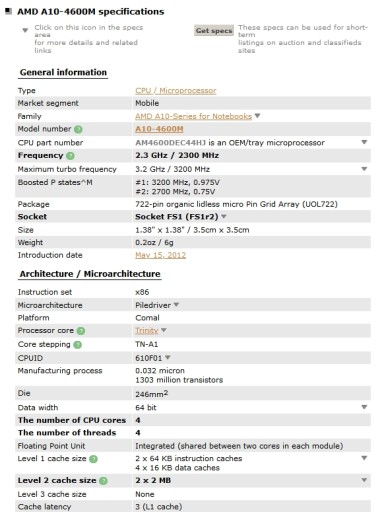Expand the arrow next to CPUID 610F01

[168, 358]
